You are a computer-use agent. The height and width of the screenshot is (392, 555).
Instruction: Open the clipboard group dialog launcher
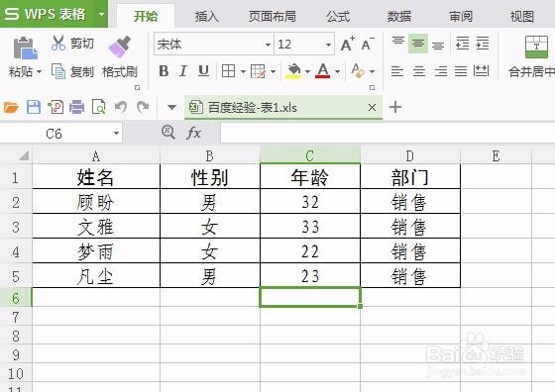click(x=138, y=87)
